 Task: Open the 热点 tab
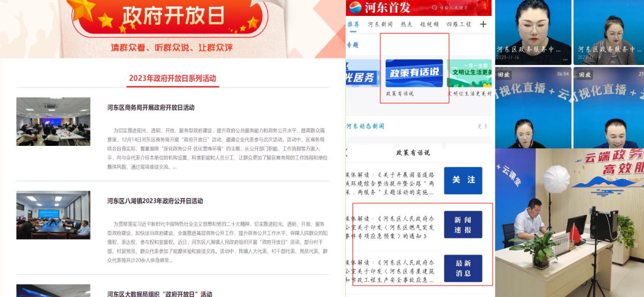[407, 24]
